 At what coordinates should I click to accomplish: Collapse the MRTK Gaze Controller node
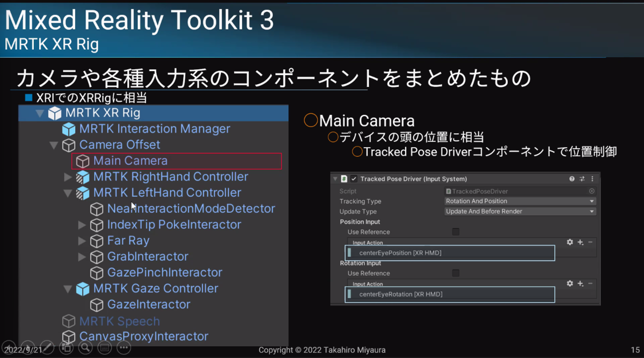pos(68,289)
